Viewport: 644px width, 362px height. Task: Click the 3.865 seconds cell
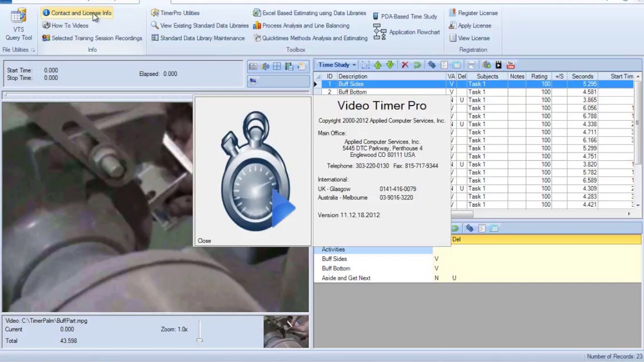582,100
